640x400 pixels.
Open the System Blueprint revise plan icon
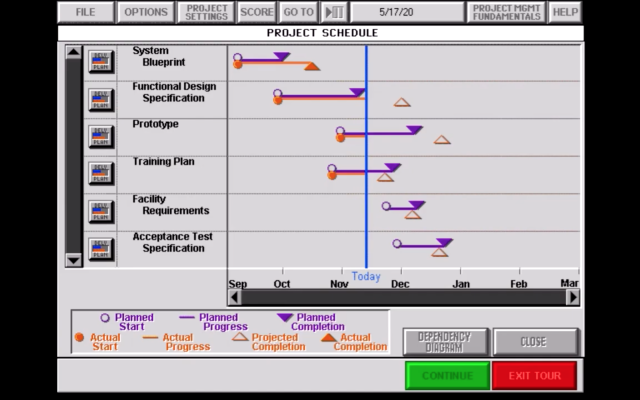(100, 62)
